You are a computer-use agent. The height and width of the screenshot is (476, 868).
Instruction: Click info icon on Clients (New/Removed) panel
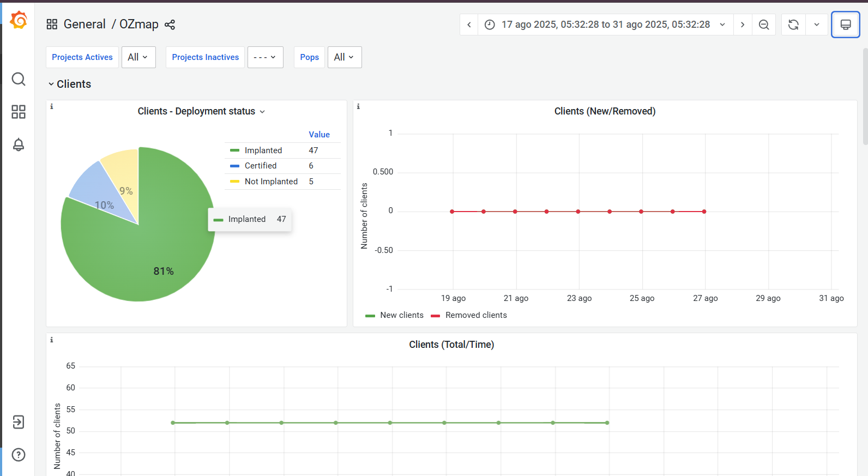coord(358,106)
